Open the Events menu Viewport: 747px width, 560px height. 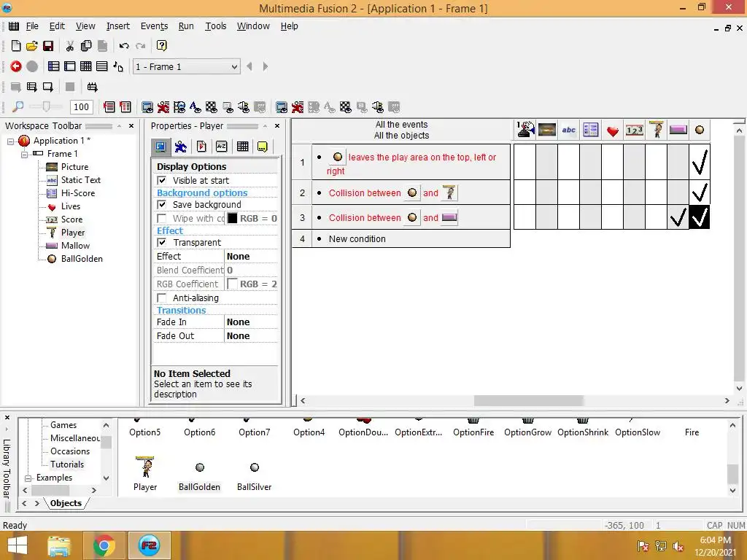pyautogui.click(x=154, y=26)
